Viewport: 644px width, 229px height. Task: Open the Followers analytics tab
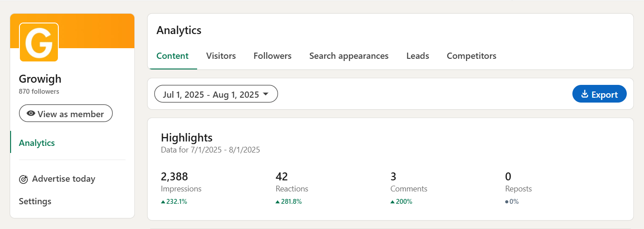coord(272,56)
